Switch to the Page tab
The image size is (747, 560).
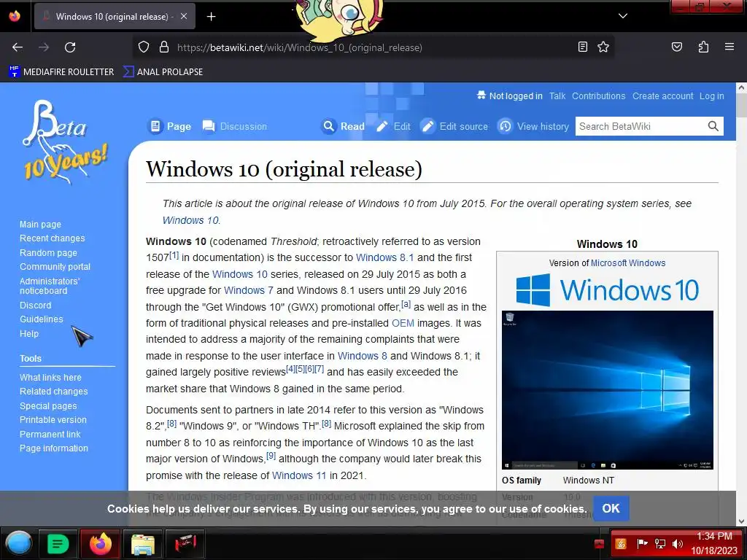170,126
